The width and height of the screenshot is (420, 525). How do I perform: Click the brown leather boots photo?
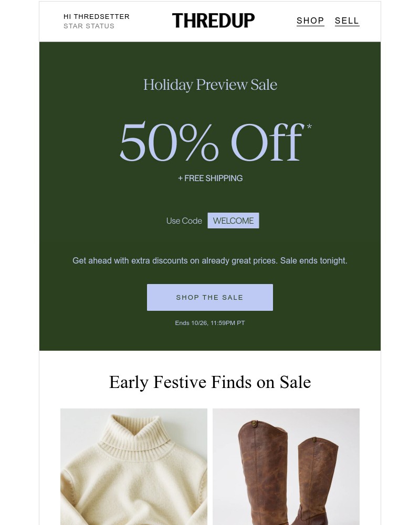[286, 467]
